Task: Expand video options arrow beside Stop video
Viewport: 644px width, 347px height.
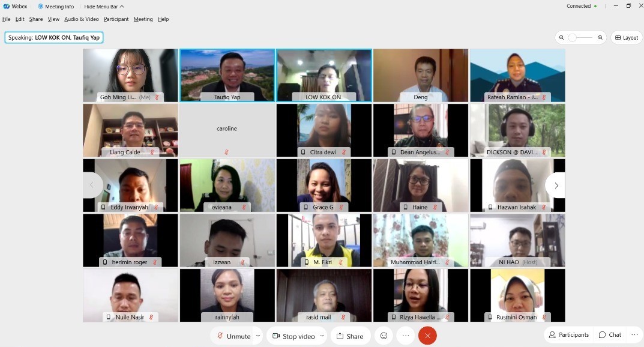Action: coord(322,336)
